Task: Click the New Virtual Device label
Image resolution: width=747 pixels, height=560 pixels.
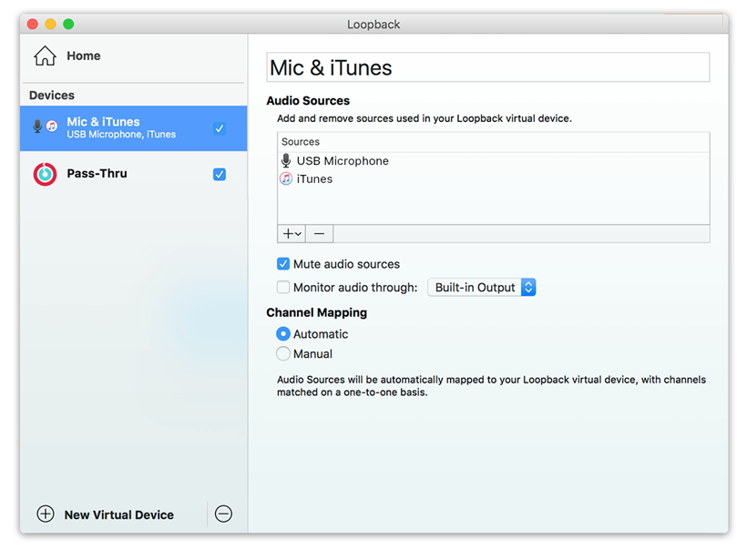Action: 119,514
